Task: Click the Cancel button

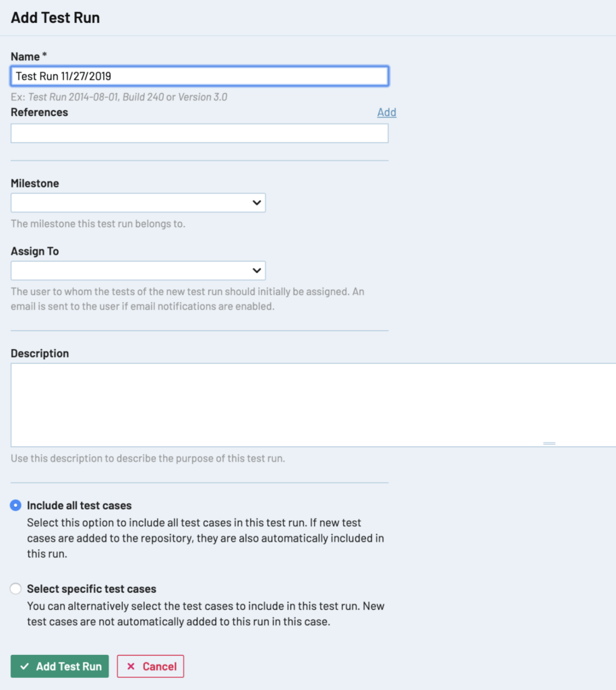Action: pos(150,666)
